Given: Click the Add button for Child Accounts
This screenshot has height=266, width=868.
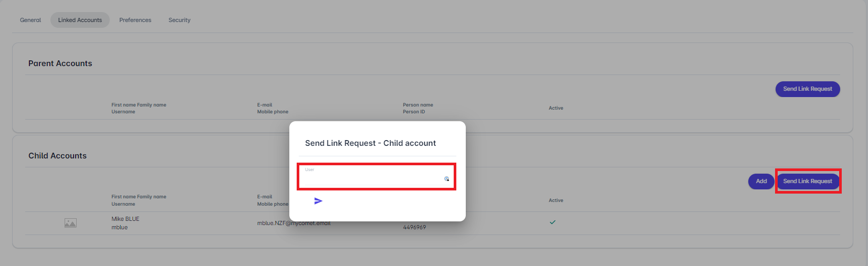Looking at the screenshot, I should [x=761, y=181].
